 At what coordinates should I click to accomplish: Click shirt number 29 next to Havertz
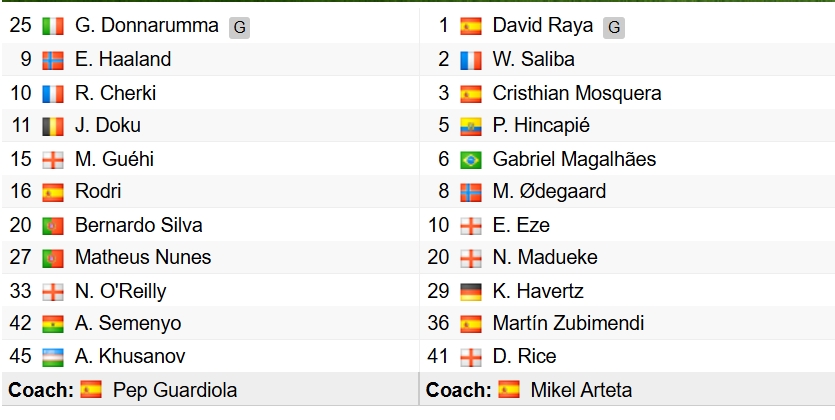pos(440,291)
